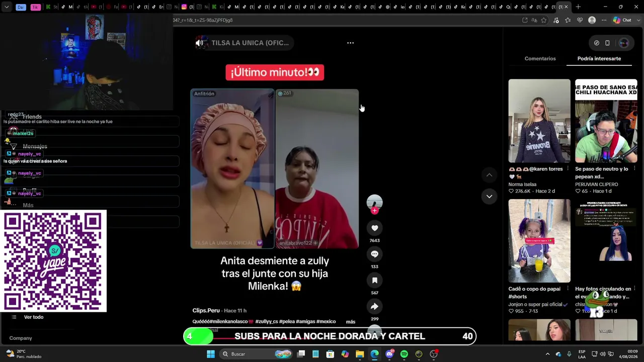This screenshot has height=362, width=644.
Task: Go to the next video with down chevron
Action: (x=489, y=196)
